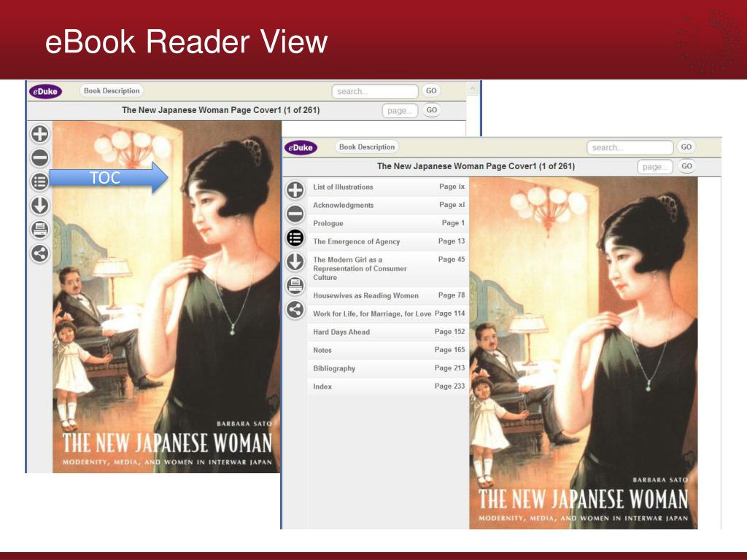The image size is (747, 560).
Task: Select Hard Days Ahead TOC entry
Action: [389, 332]
